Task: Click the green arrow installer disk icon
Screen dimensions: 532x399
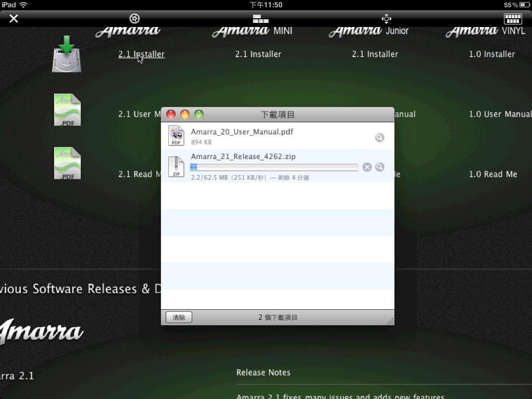Action: click(x=66, y=54)
